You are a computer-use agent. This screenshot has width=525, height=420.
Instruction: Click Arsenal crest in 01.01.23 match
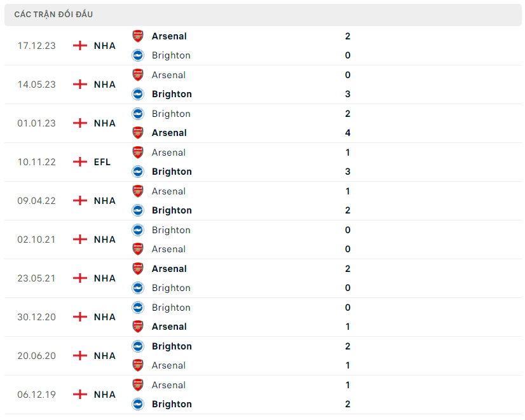(x=138, y=133)
